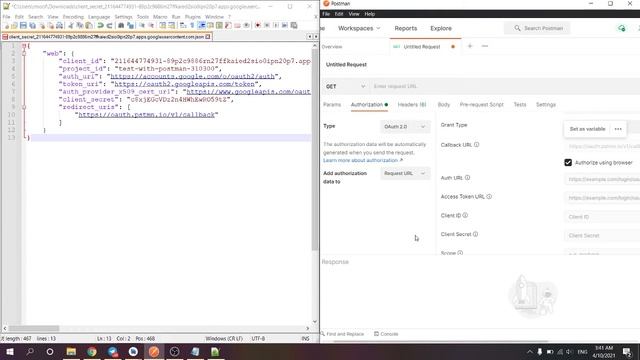Click Paste icon in Notepad++ toolbar
The width and height of the screenshot is (640, 360).
pos(89,25)
